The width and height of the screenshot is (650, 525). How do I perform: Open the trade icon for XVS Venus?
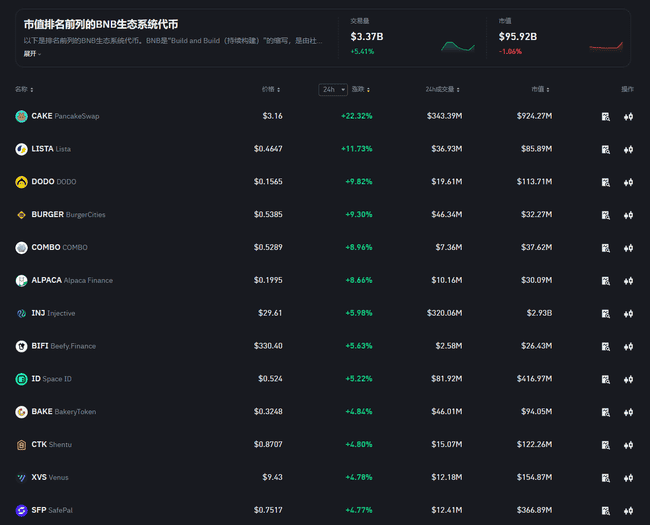coord(628,478)
